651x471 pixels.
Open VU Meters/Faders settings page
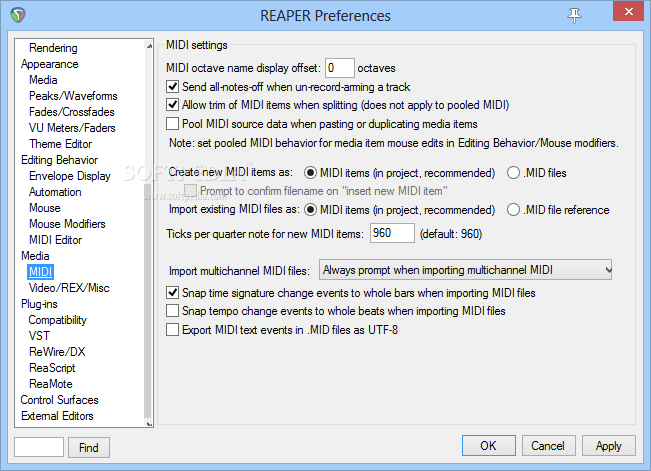tap(72, 128)
